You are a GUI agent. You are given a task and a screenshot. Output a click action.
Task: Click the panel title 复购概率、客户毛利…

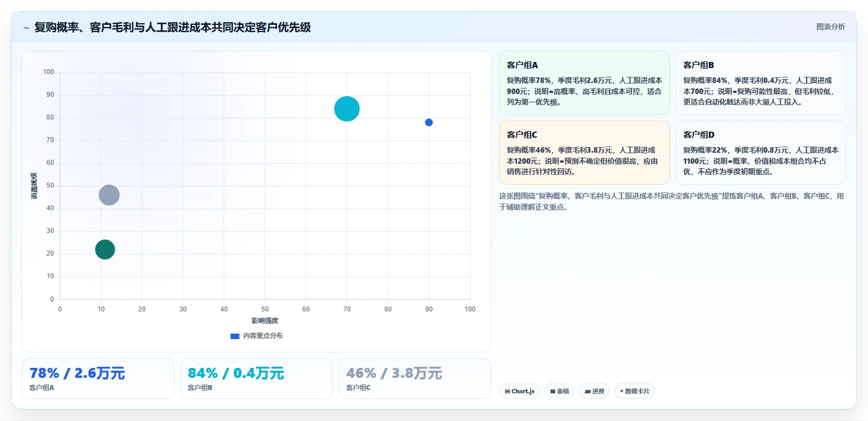(172, 27)
